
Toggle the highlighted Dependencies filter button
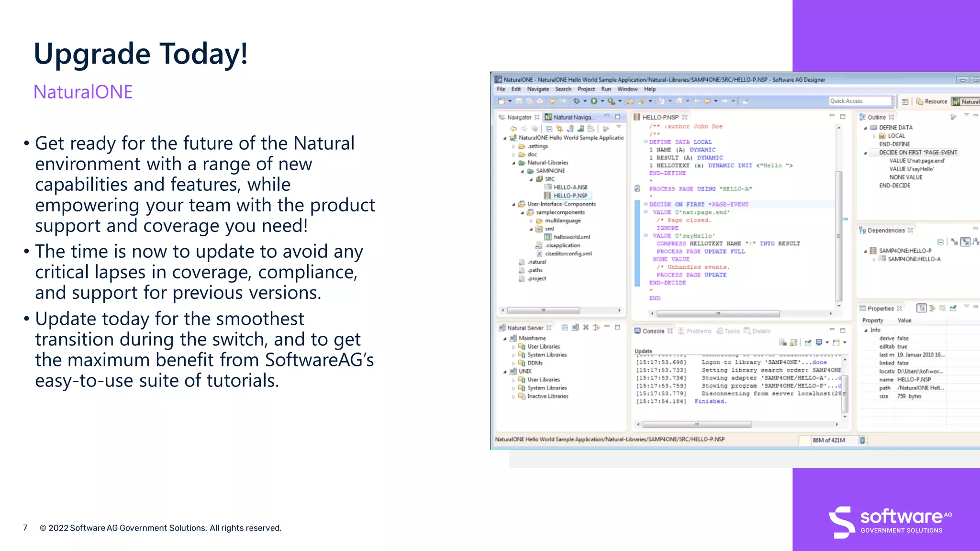[x=965, y=242]
